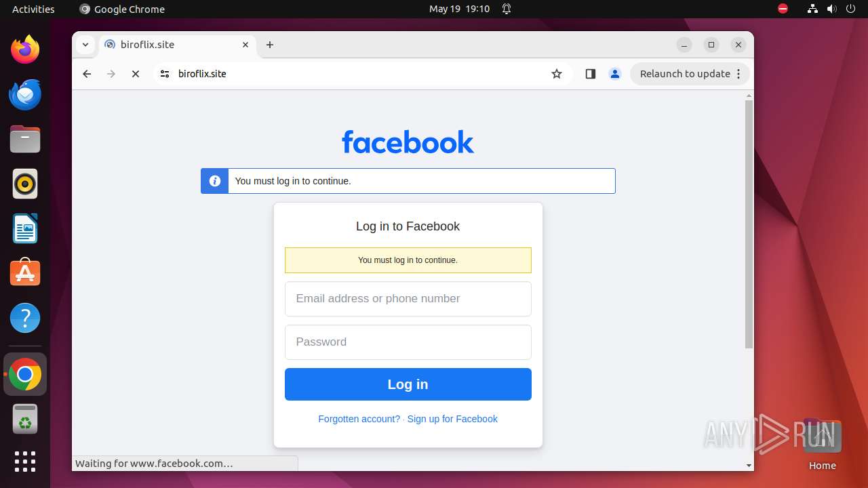Open the clock calendar May 19 19:10
Image resolution: width=868 pixels, height=488 pixels.
pos(459,9)
